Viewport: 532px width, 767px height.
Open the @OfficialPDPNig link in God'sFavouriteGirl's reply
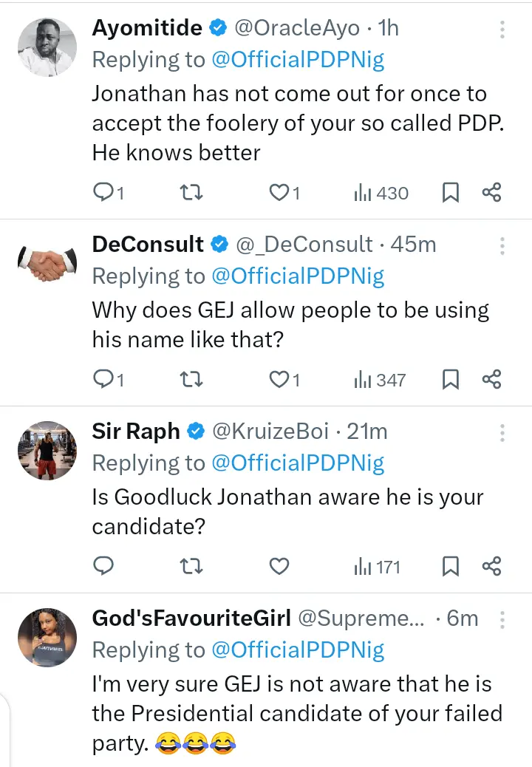[298, 650]
